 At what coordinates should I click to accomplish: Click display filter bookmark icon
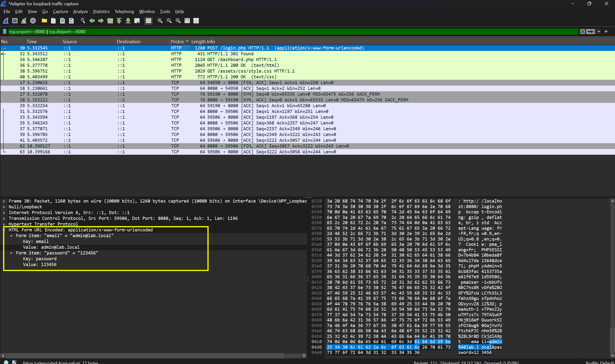[5, 32]
